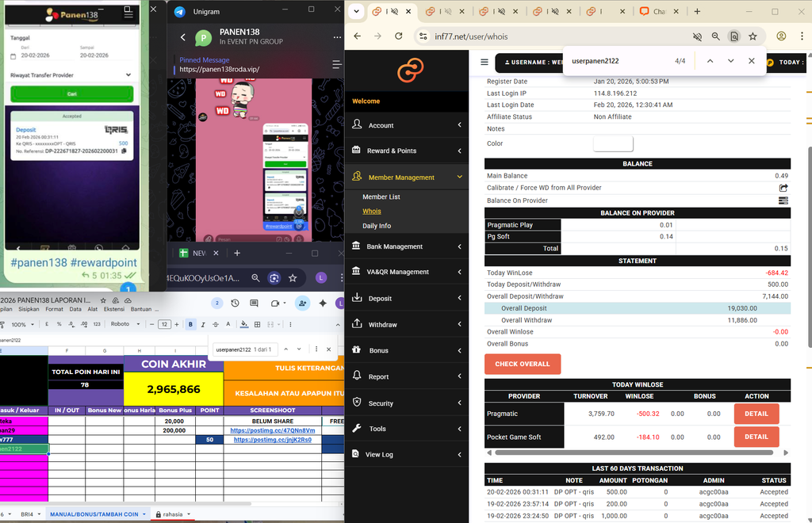Open the Report sidebar menu
Image resolution: width=812 pixels, height=523 pixels.
[407, 376]
